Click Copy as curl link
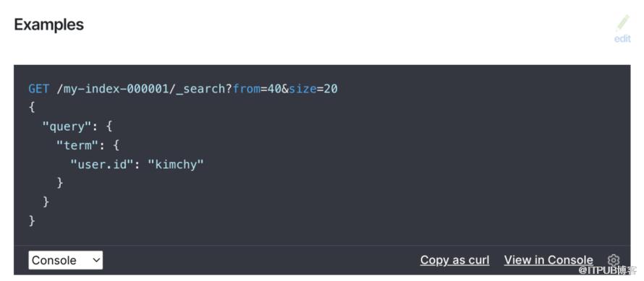 [454, 260]
